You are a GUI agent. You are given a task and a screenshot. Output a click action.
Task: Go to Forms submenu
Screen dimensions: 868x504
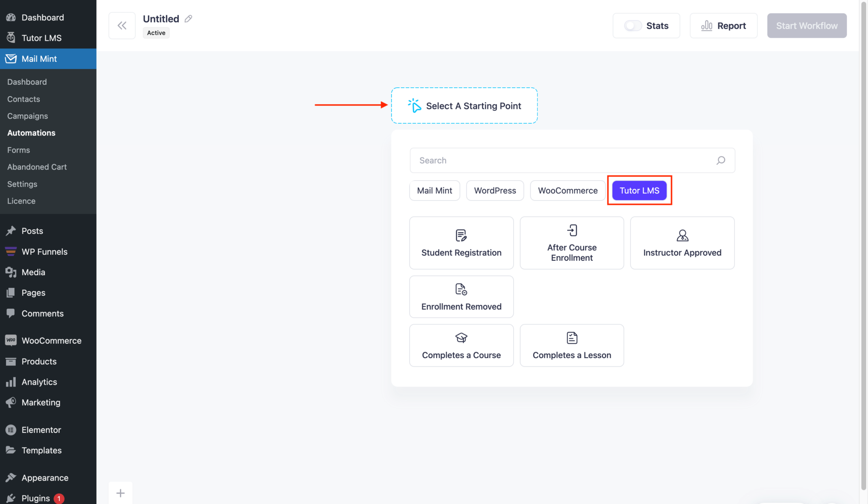coord(19,150)
